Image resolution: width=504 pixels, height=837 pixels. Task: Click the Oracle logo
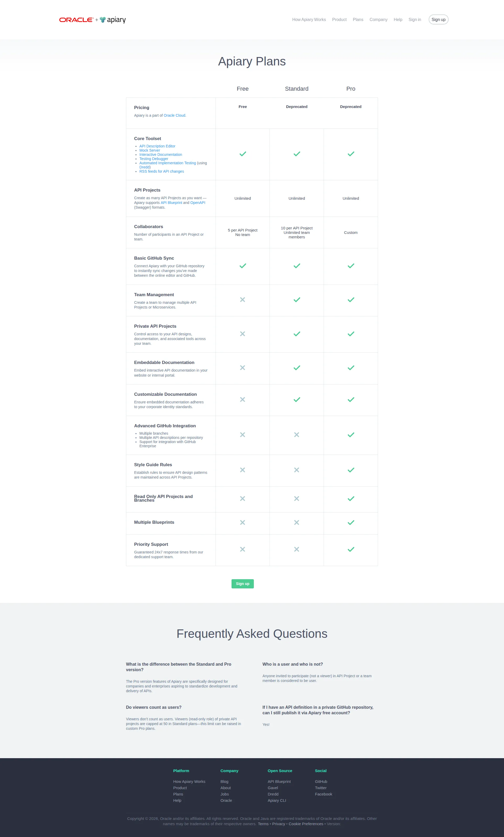(76, 19)
